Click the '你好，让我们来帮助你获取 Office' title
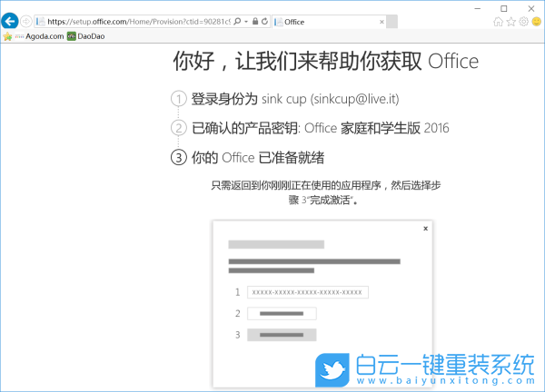Viewport: 545px width, 392px height. [x=326, y=61]
